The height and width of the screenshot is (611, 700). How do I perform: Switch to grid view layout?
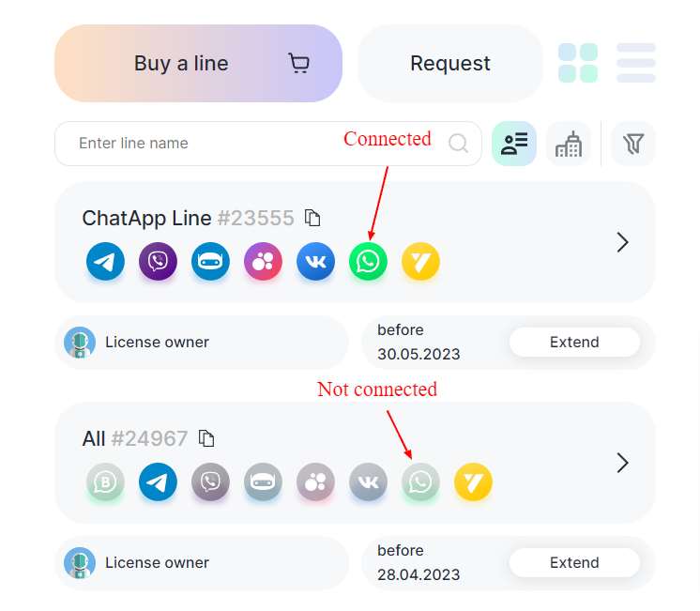578,63
